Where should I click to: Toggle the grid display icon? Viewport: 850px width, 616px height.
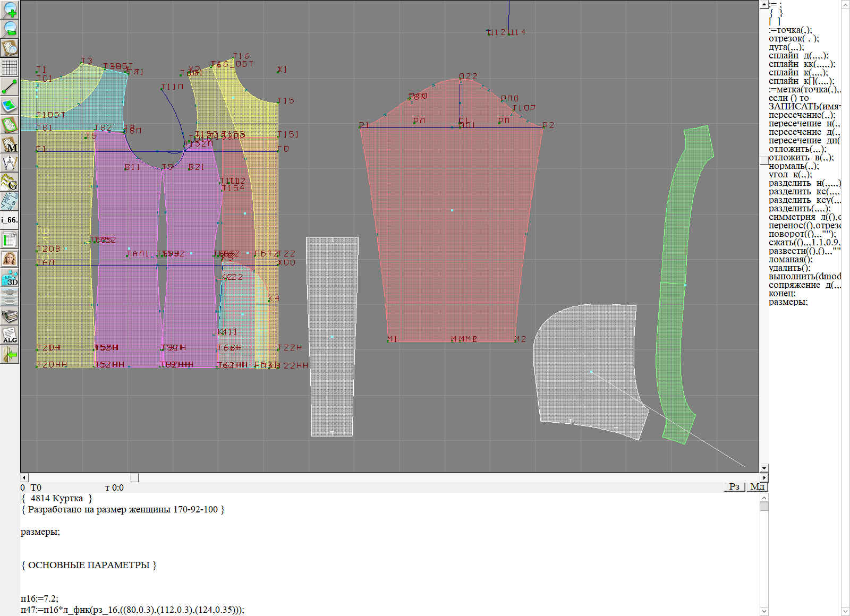tap(10, 67)
